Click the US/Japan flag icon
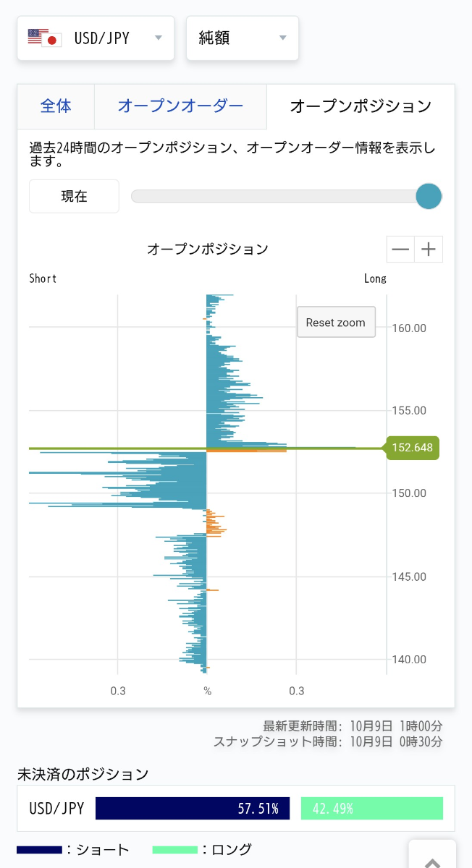This screenshot has height=868, width=472. (45, 38)
